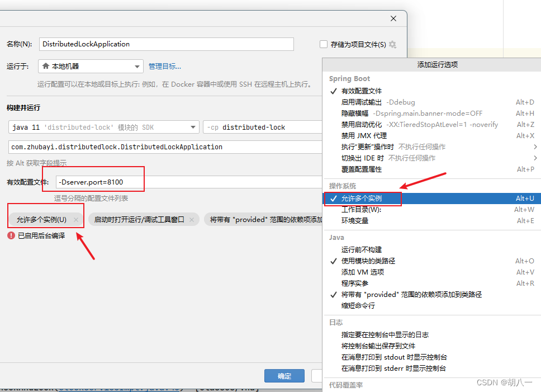This screenshot has height=392, width=541.
Task: Remove the 允许多个实例(U) chip with its x
Action: click(76, 220)
